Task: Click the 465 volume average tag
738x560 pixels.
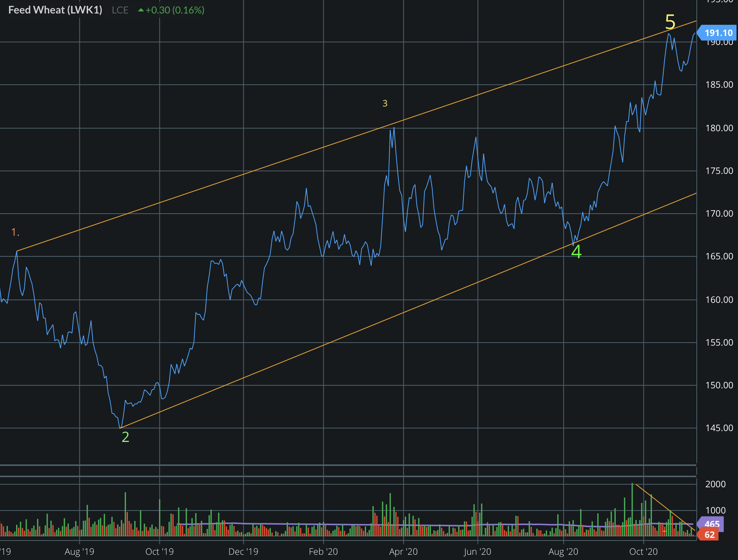Action: (x=710, y=524)
